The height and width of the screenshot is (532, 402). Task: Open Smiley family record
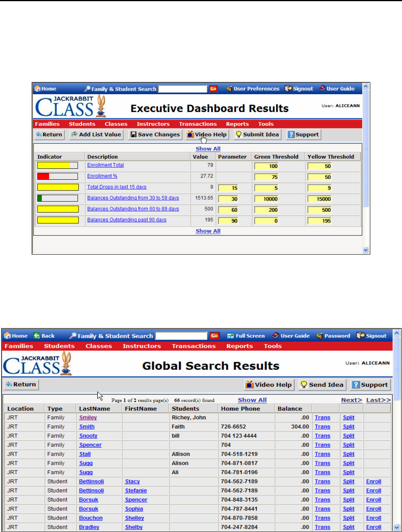coord(88,418)
